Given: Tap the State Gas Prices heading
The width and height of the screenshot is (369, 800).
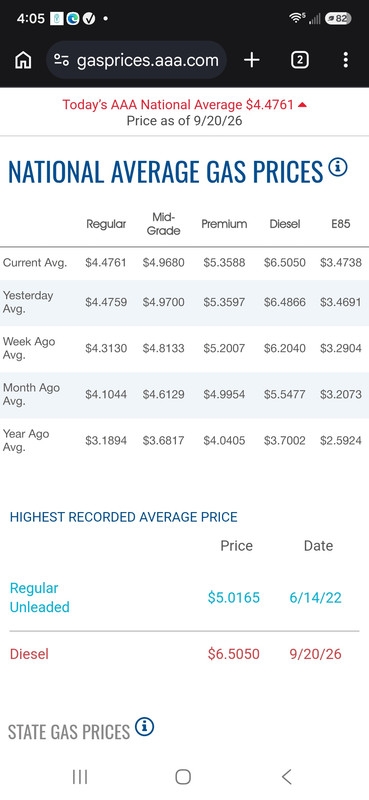Looking at the screenshot, I should (x=69, y=732).
